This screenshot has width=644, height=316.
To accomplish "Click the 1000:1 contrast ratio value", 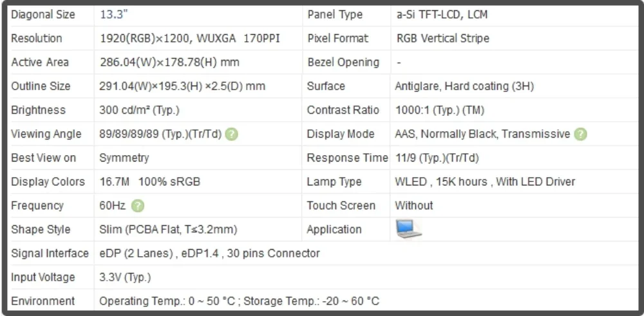I will tap(439, 110).
